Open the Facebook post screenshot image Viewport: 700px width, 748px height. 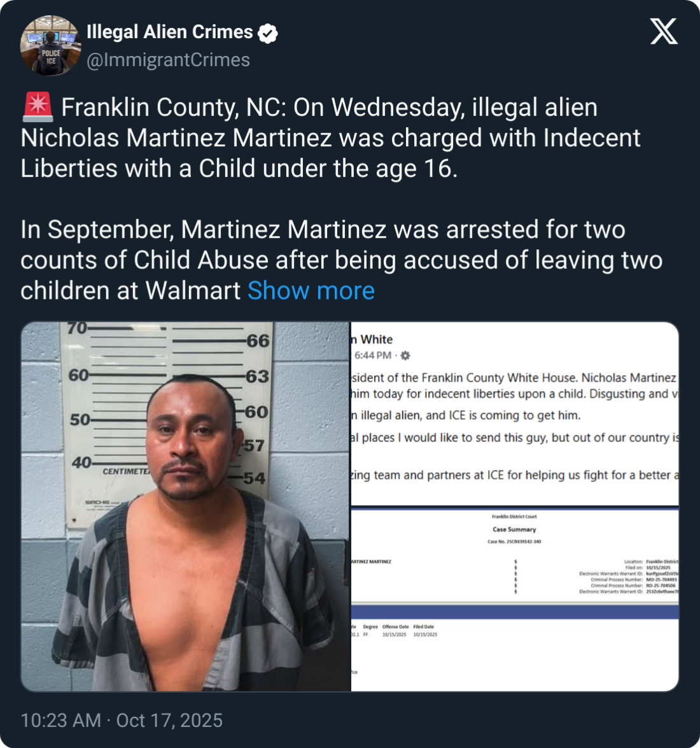click(x=515, y=413)
